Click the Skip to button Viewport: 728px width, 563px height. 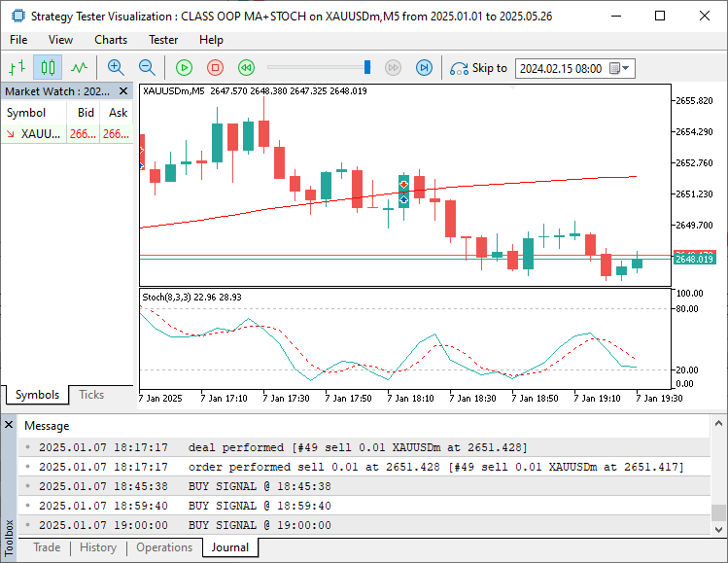478,68
